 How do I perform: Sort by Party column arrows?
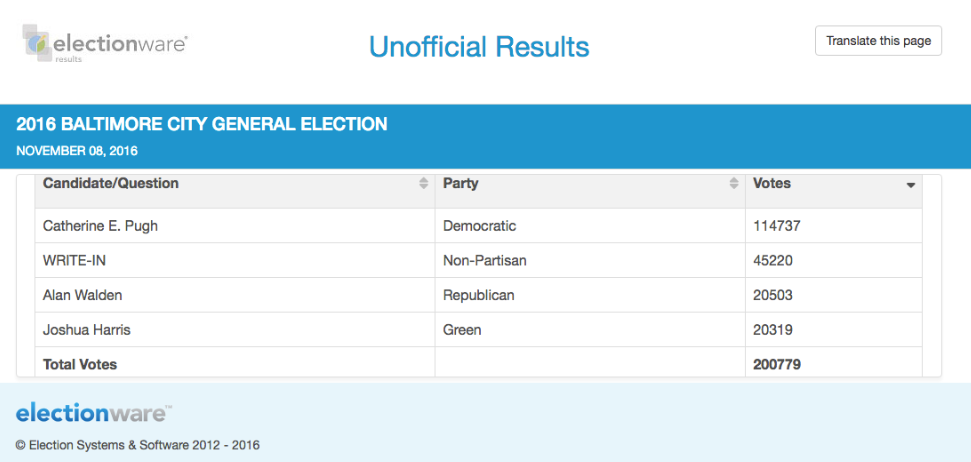click(x=733, y=185)
